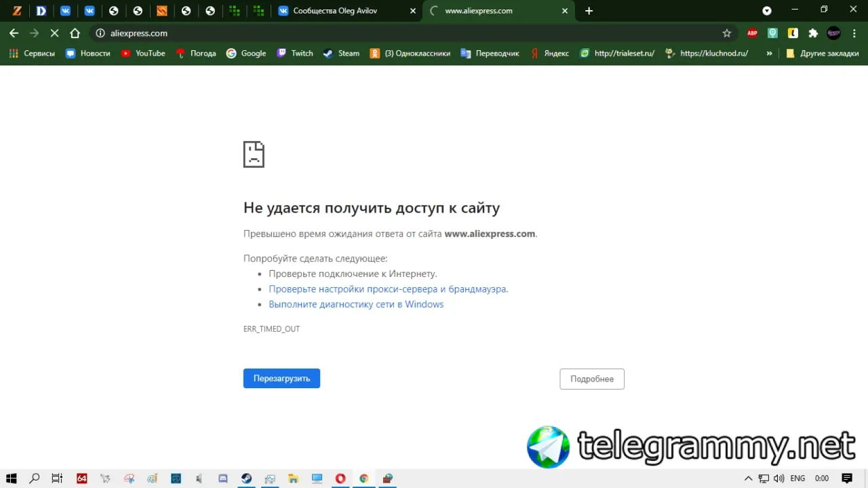Open File Explorer from the taskbar
Viewport: 868px width, 488px height.
[294, 478]
